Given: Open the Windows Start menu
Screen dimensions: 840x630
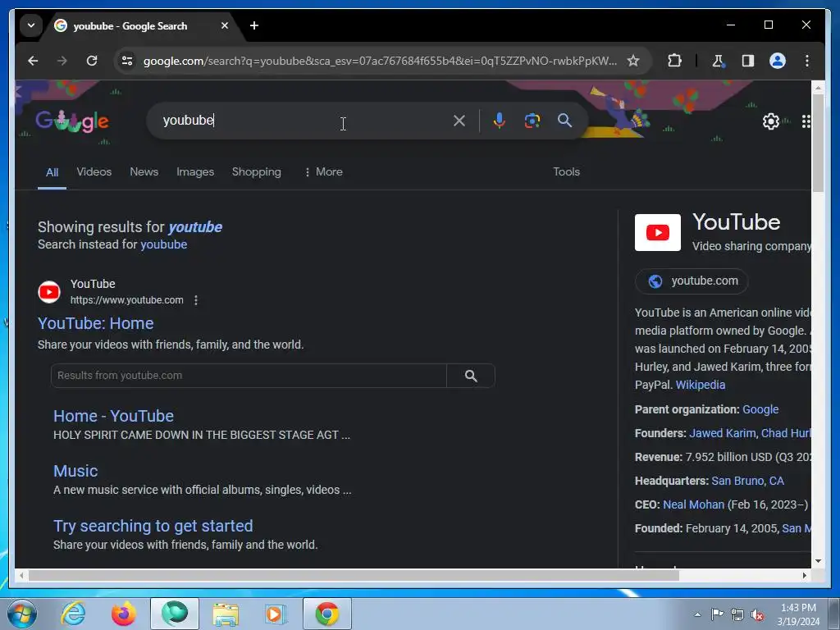Looking at the screenshot, I should pyautogui.click(x=22, y=614).
